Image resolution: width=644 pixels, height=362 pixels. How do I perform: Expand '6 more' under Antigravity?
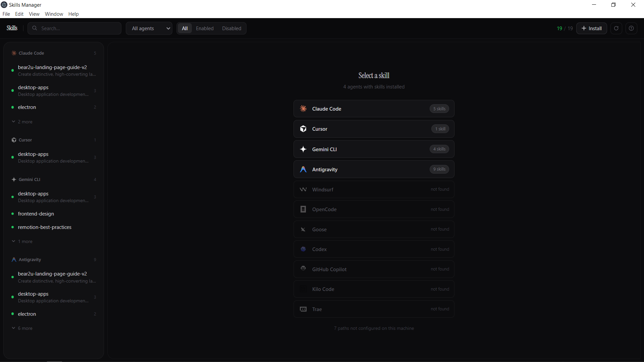pyautogui.click(x=22, y=328)
